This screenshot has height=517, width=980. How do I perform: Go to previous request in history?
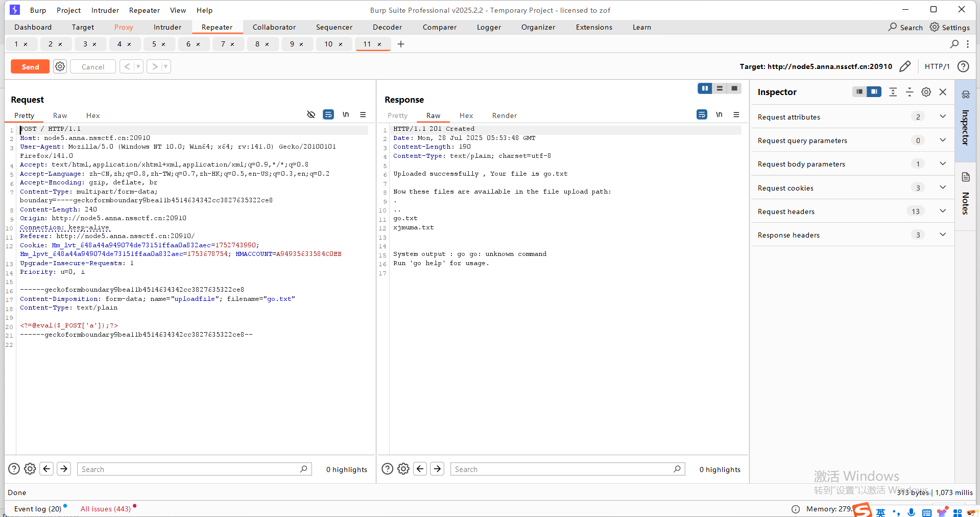[x=127, y=67]
